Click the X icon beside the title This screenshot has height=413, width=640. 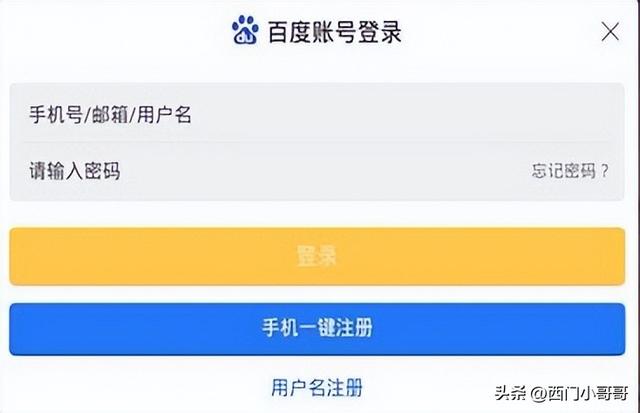tap(609, 31)
